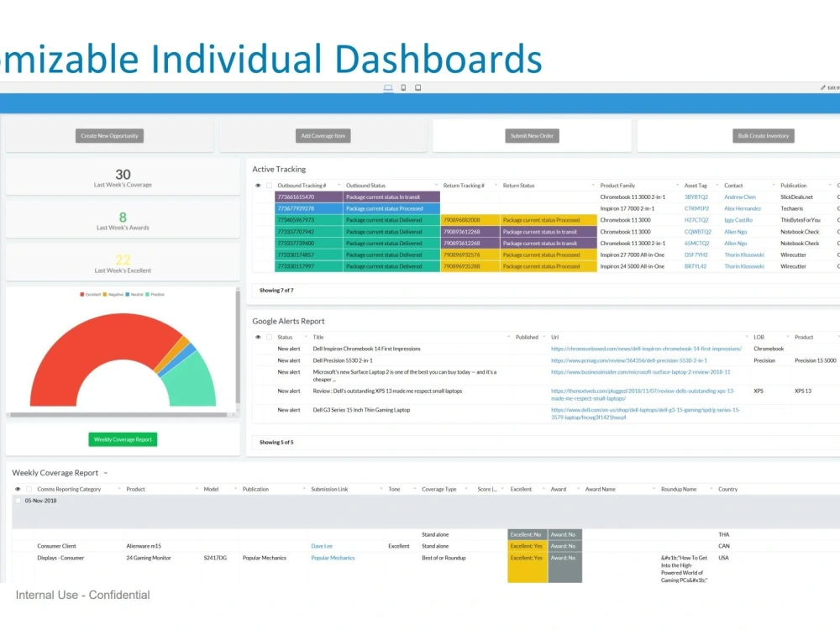Open the Comms Reporting Category column arrow

coord(119,489)
